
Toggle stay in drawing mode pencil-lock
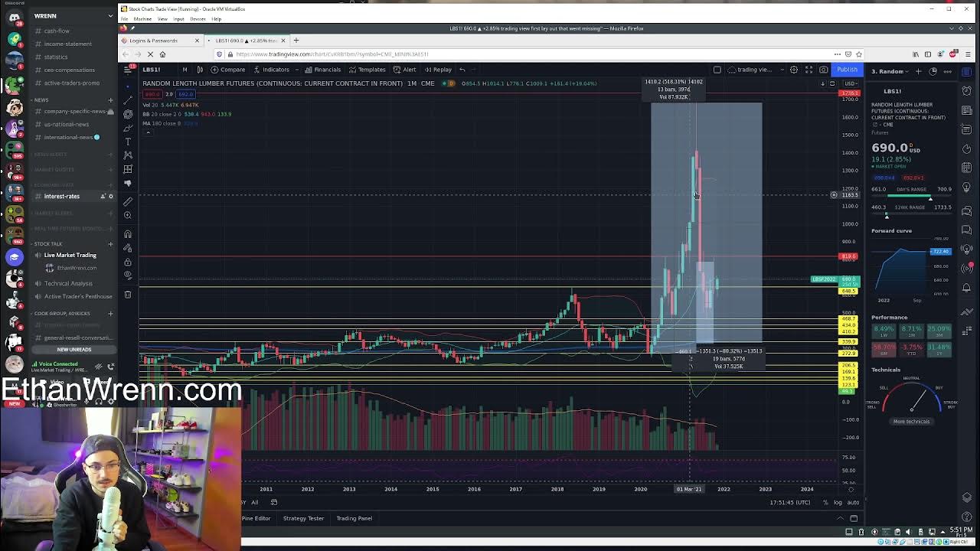tap(128, 248)
